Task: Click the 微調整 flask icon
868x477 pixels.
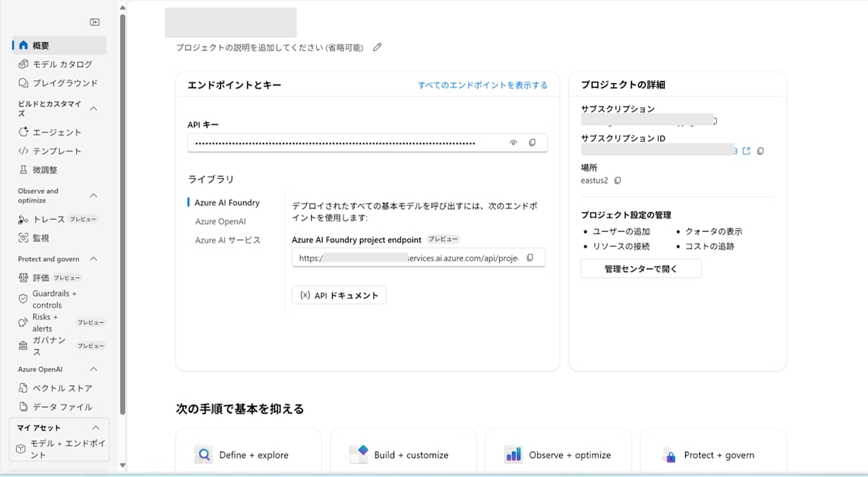Action: [x=23, y=170]
